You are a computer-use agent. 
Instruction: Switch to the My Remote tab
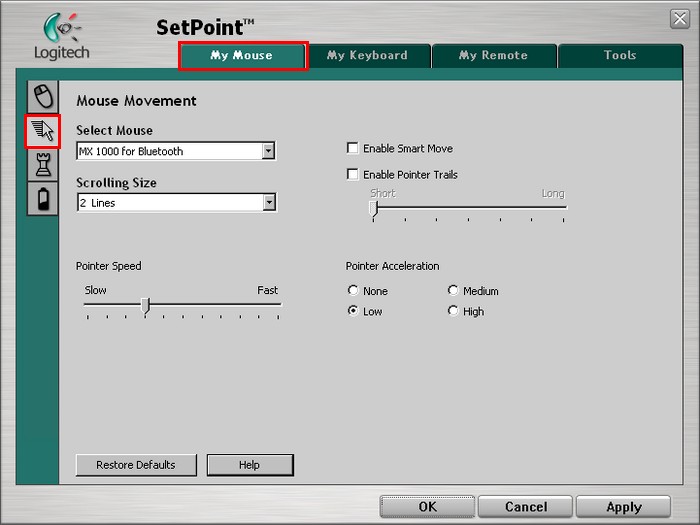pyautogui.click(x=493, y=56)
